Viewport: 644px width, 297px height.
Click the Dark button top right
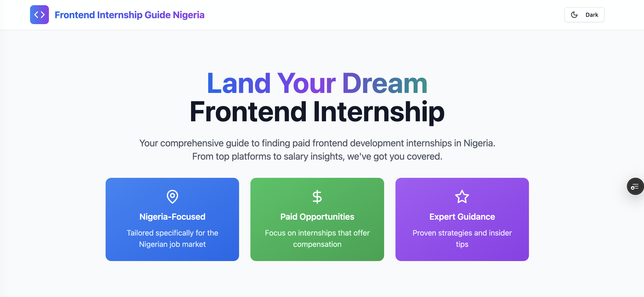584,14
